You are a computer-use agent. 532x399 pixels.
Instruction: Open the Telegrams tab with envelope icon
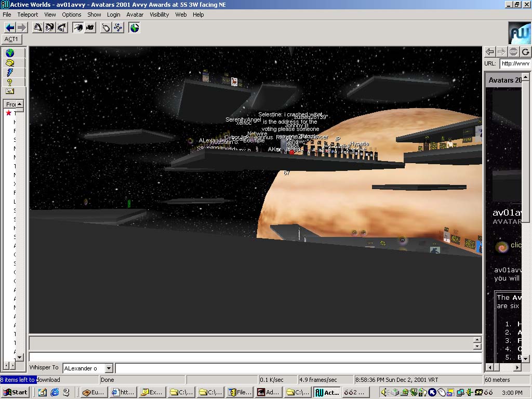click(9, 91)
